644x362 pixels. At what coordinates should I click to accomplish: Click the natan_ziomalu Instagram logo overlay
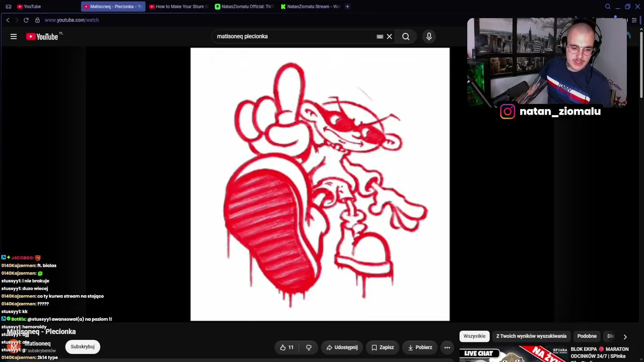[x=507, y=112]
